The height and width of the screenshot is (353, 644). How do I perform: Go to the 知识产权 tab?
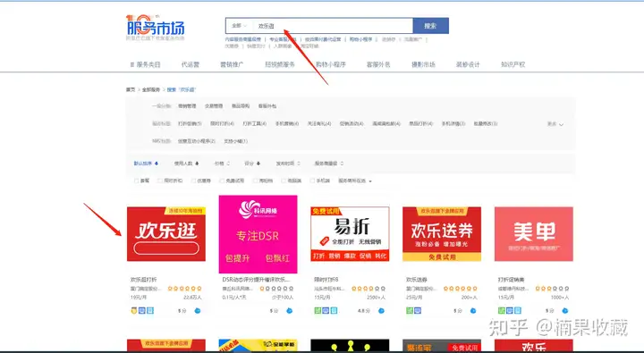point(513,64)
